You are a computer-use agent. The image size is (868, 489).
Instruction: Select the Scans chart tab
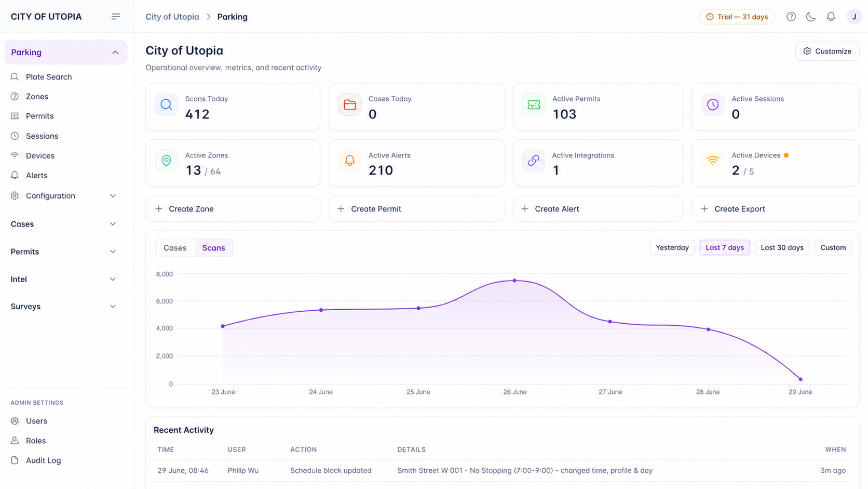[x=213, y=248]
